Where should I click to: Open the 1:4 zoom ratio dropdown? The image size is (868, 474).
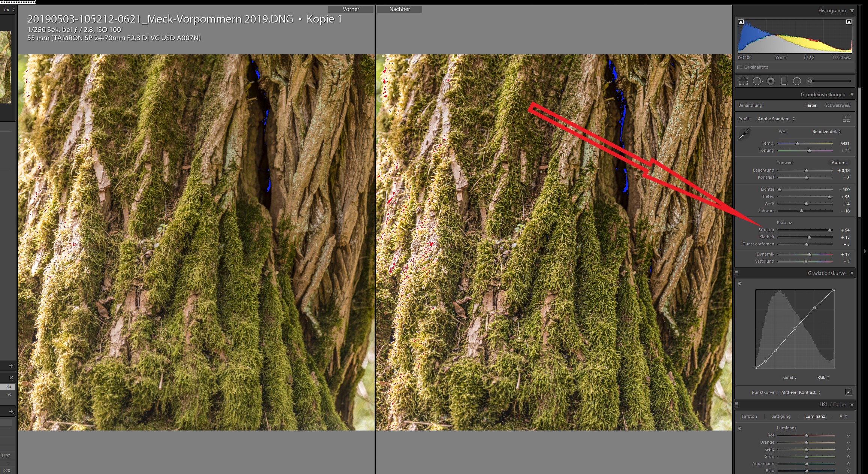coord(8,10)
